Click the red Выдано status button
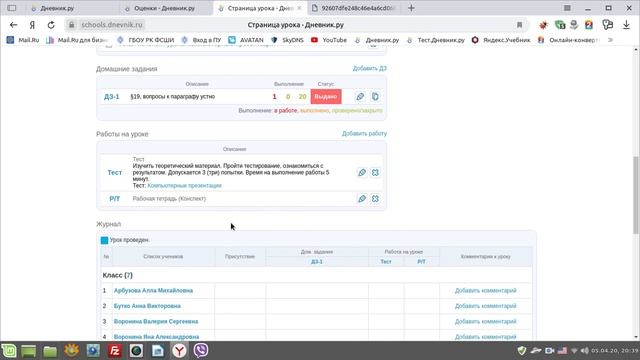The height and width of the screenshot is (360, 640). (x=326, y=97)
